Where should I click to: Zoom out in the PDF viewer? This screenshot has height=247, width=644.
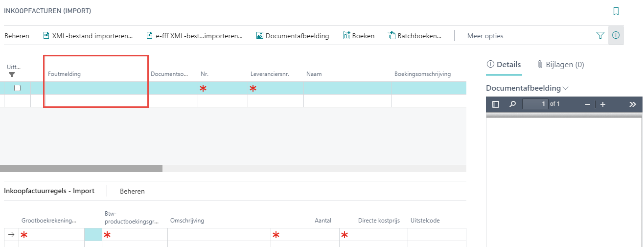pyautogui.click(x=588, y=104)
